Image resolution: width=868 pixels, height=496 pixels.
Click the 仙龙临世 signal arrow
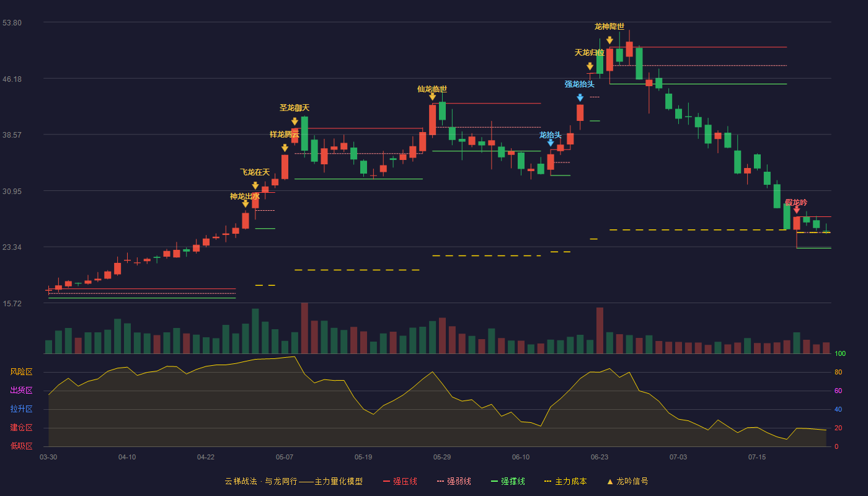coord(432,97)
